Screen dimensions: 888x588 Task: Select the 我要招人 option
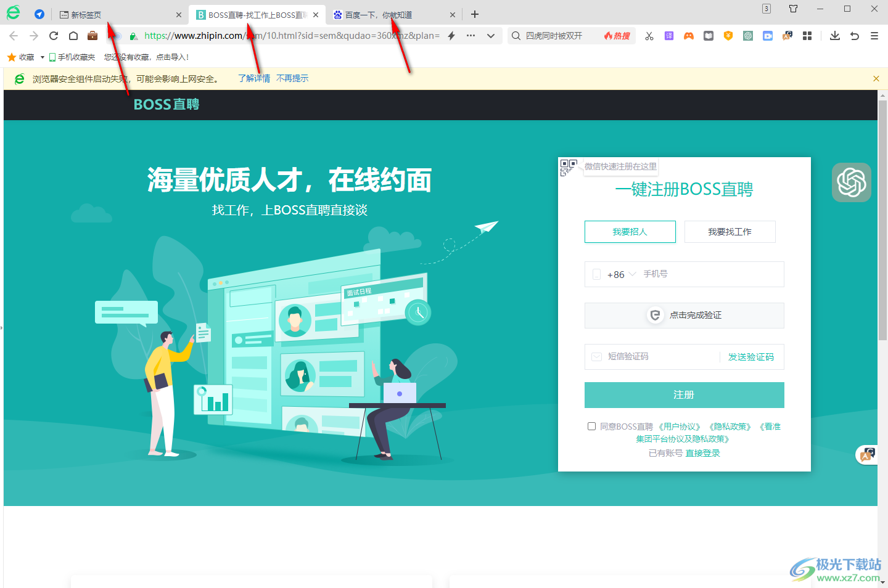coord(630,232)
